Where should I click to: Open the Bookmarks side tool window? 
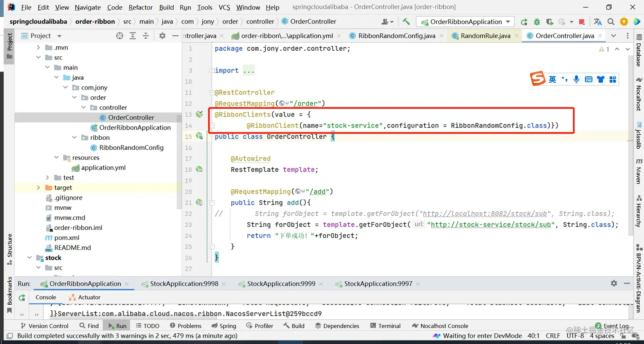pos(9,295)
